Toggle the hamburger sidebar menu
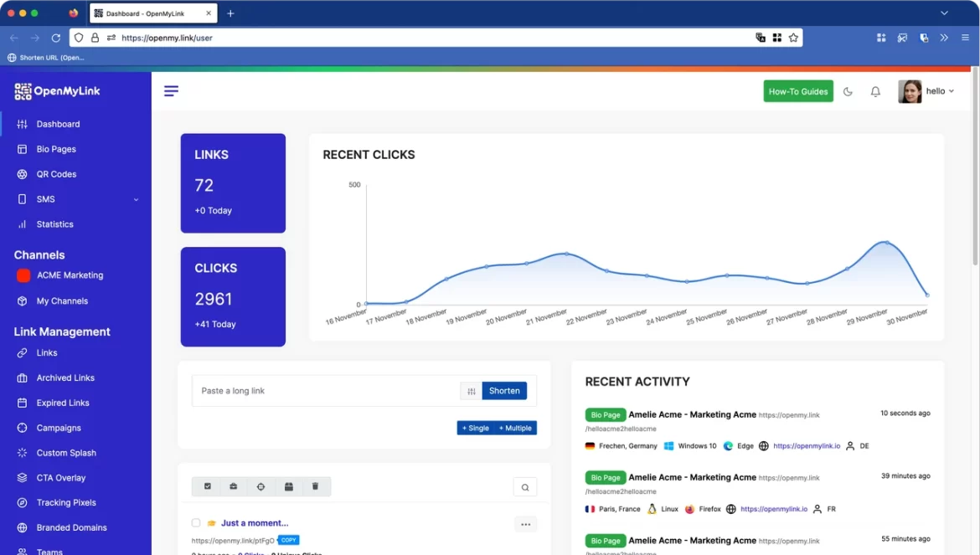This screenshot has width=980, height=555. coord(171,91)
